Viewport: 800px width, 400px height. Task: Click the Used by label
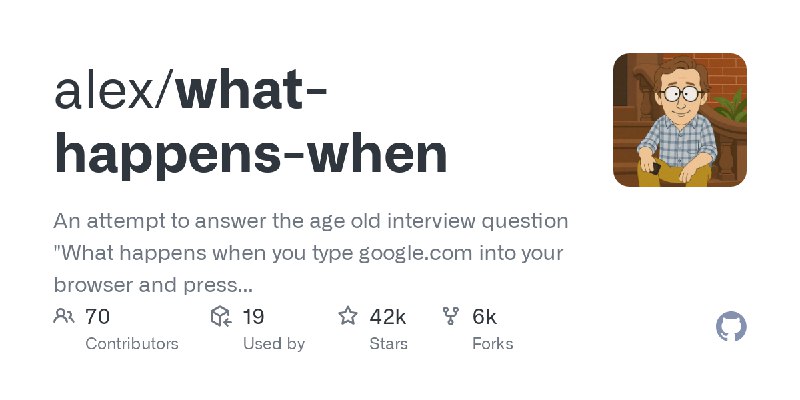click(x=274, y=344)
